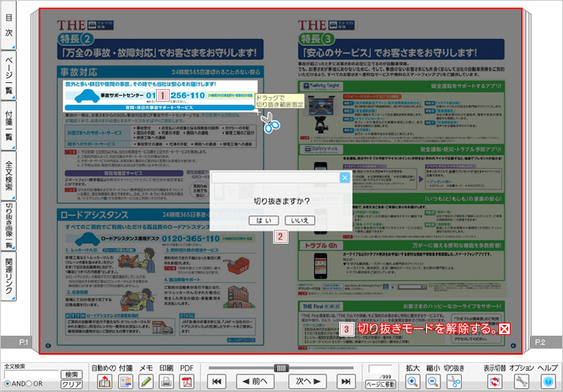Click the full-text search input field
563x392 pixels.
click(x=30, y=374)
